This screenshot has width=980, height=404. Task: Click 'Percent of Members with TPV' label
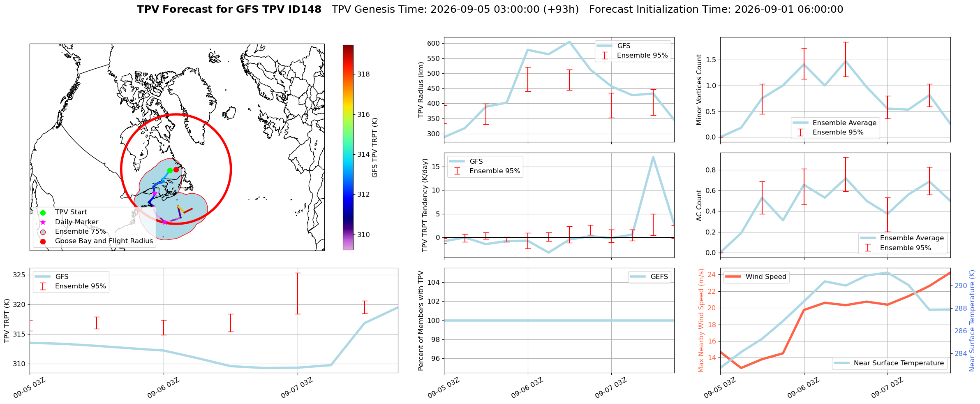pos(421,320)
